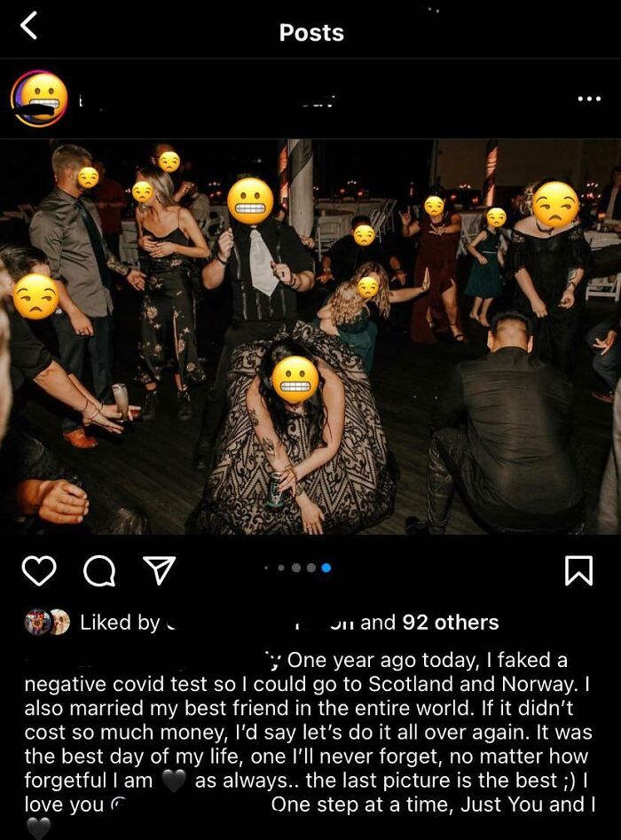621x840 pixels.
Task: Tap the back arrow beside Posts
Action: tap(29, 26)
